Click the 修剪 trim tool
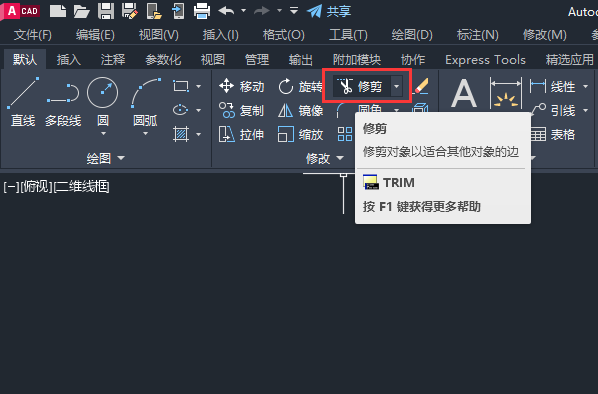Viewport: 598px width, 394px height. point(361,87)
